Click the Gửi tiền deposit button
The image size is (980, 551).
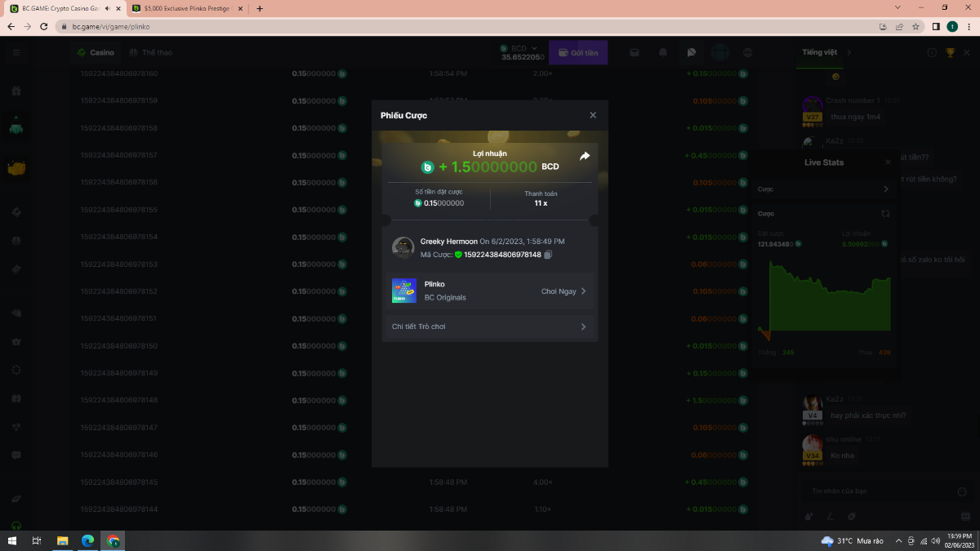pos(578,52)
